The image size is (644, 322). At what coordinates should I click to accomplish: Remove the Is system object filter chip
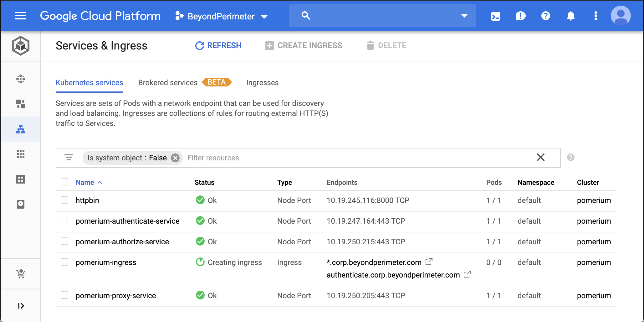[175, 158]
